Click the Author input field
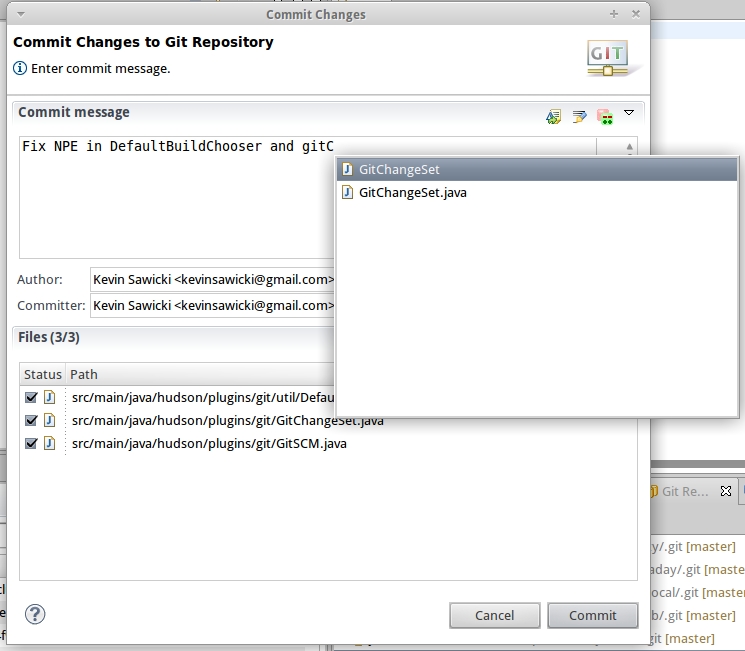This screenshot has height=651, width=745. tap(212, 279)
